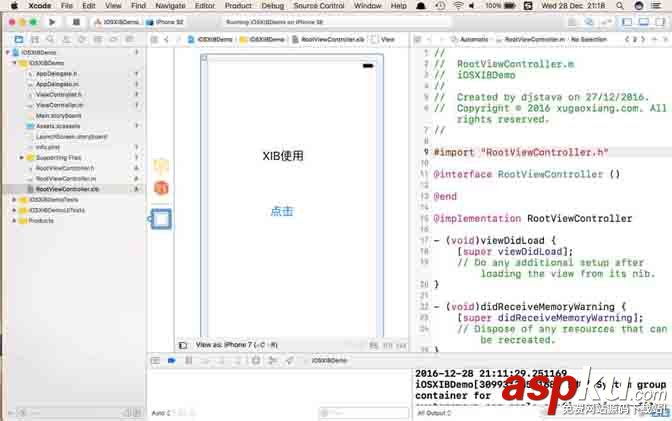Open the iPhone SE device scheme dropdown

point(165,22)
